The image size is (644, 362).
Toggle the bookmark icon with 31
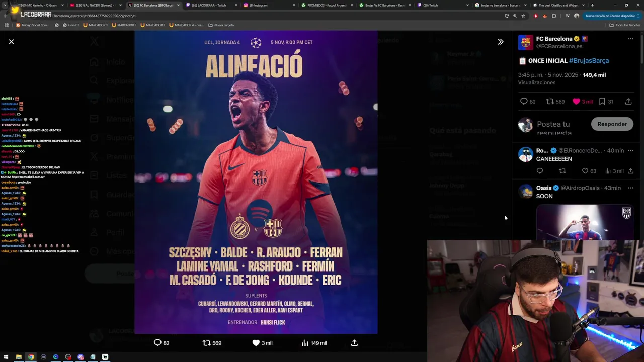602,101
